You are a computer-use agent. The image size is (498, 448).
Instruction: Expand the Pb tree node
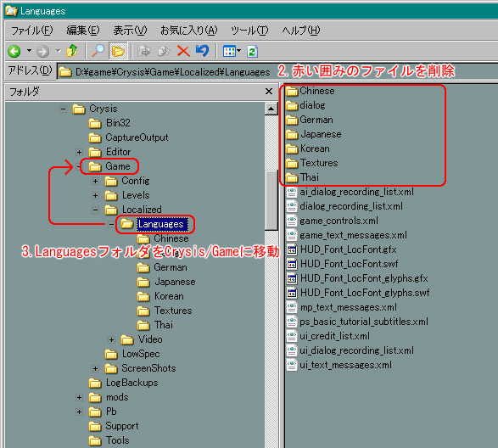79,412
